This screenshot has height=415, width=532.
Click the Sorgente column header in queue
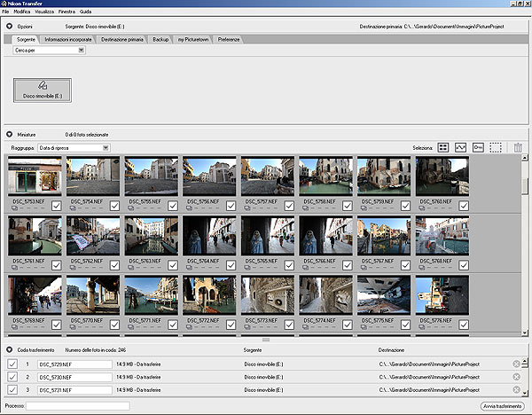click(253, 350)
